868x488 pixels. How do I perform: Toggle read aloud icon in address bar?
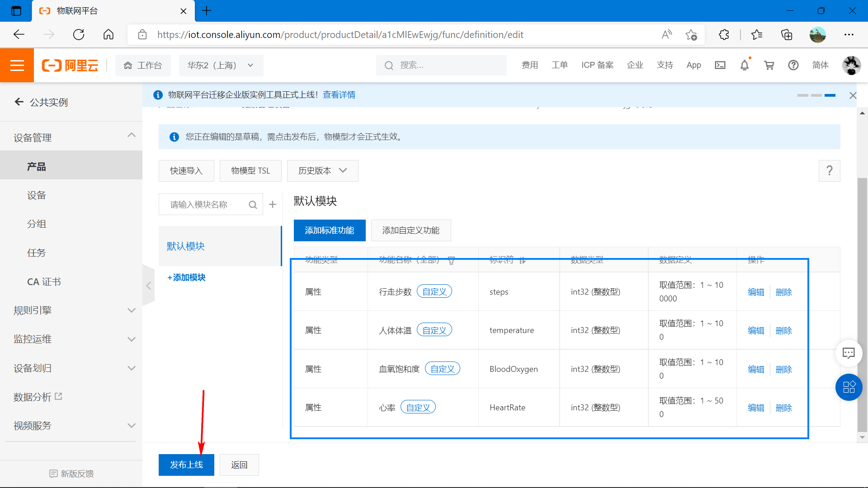667,35
